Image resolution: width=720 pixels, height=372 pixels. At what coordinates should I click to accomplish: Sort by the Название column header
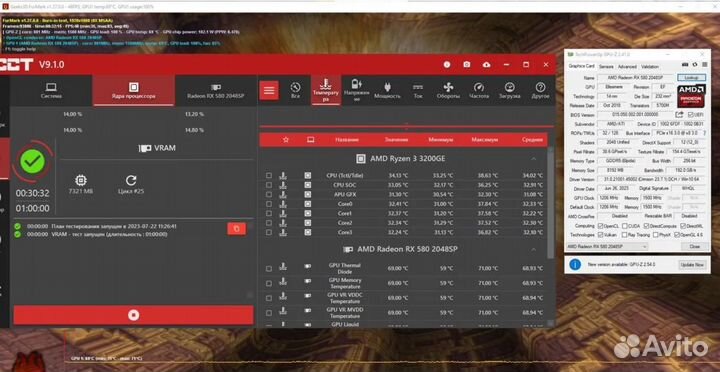pos(347,140)
